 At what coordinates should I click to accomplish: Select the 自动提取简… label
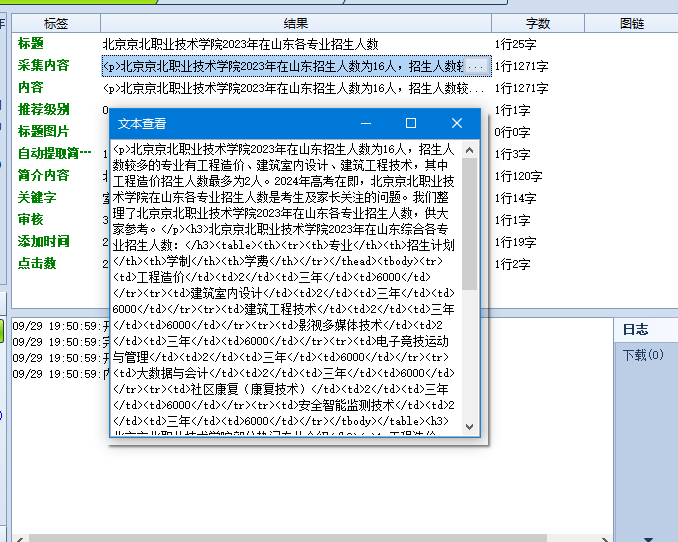pyautogui.click(x=54, y=153)
